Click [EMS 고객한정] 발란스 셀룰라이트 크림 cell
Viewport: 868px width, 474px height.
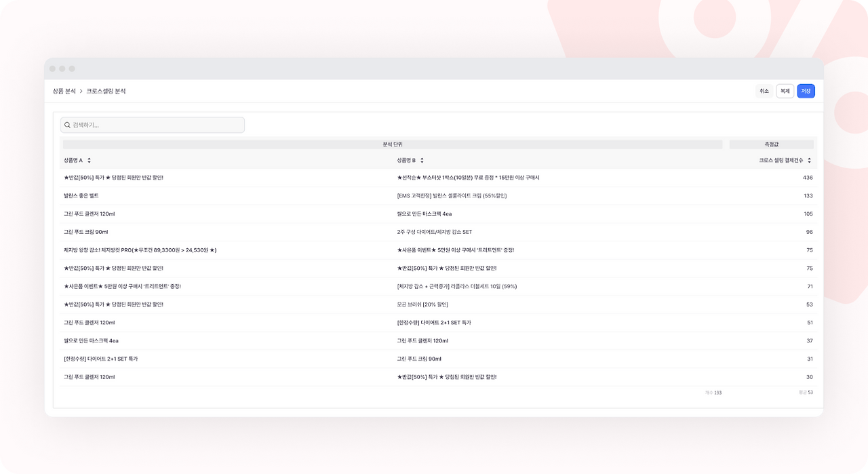pyautogui.click(x=452, y=196)
